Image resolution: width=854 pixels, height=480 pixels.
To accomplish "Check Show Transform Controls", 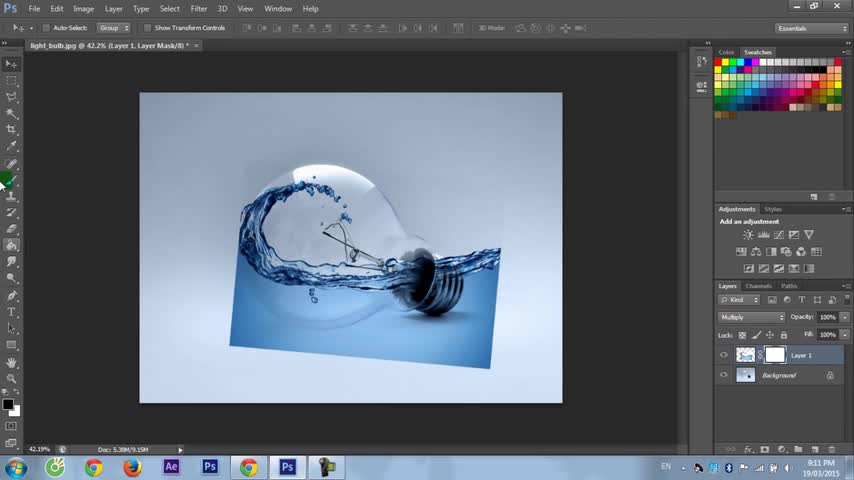I will coord(148,28).
